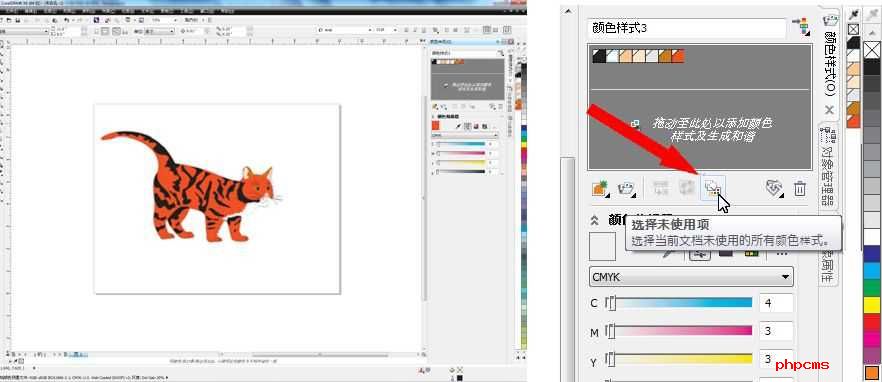
Task: Click the Magenta value field showing 3
Action: [776, 331]
